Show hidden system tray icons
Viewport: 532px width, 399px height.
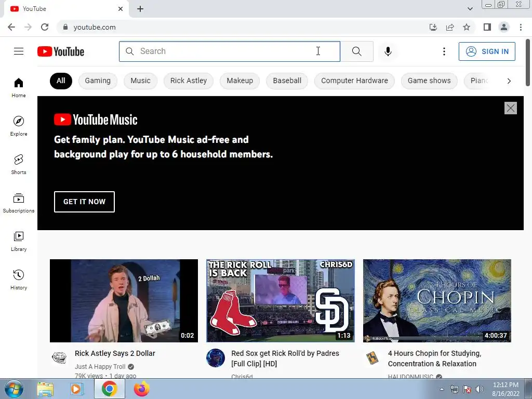click(442, 389)
